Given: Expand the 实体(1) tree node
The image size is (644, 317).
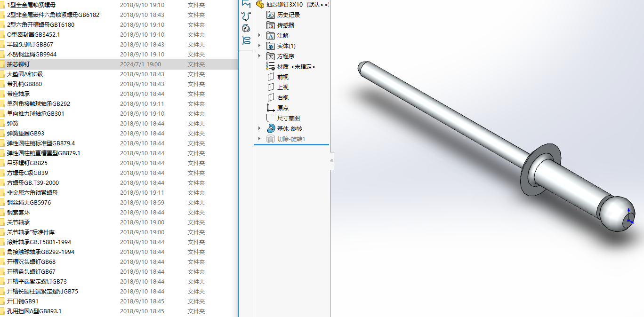Looking at the screenshot, I should click(x=259, y=46).
